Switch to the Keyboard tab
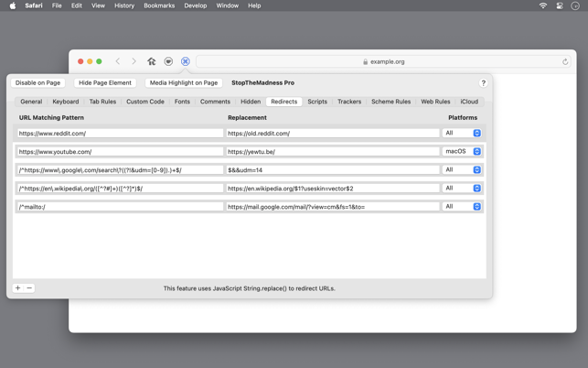This screenshot has width=588, height=368. [x=66, y=102]
